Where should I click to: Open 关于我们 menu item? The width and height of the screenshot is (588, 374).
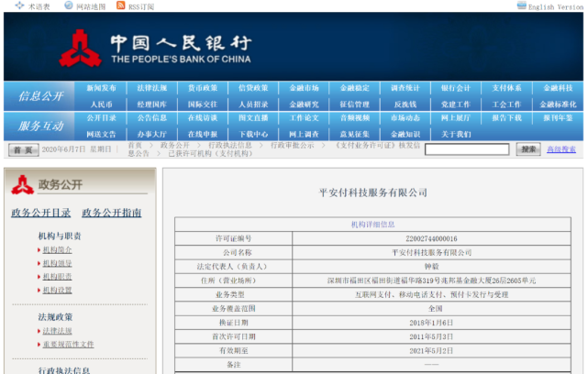point(456,134)
